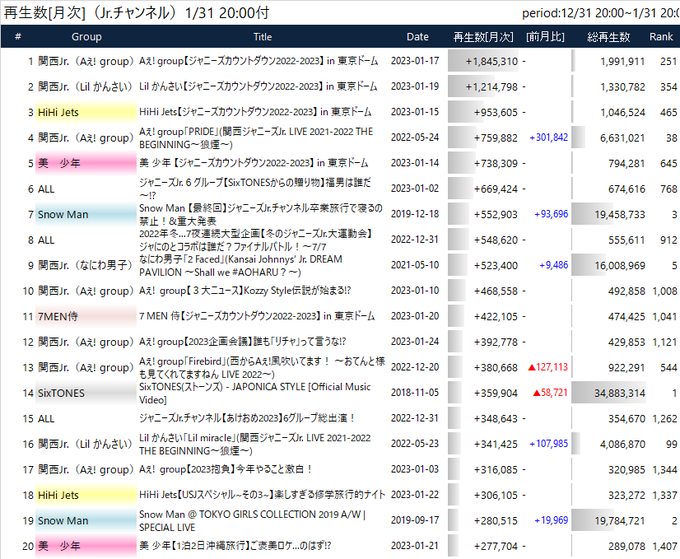The image size is (680, 559).
Task: Click the date 2019-09-17
Action: tap(415, 520)
